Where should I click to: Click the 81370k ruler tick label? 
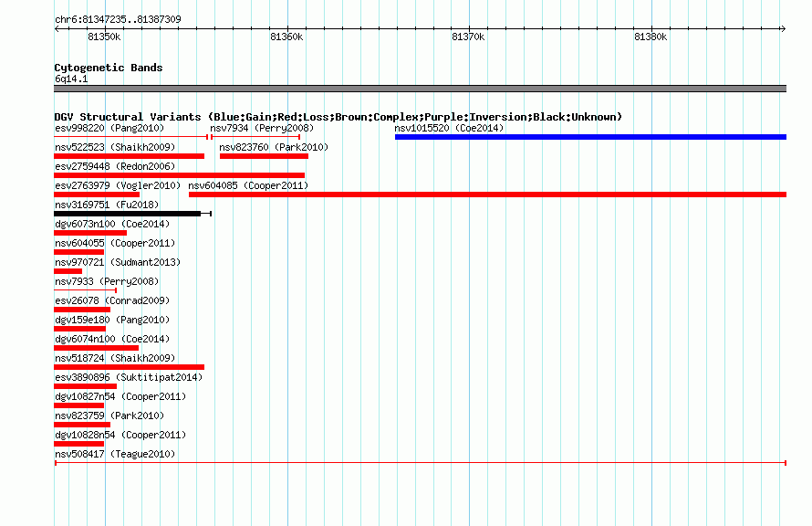tap(468, 37)
